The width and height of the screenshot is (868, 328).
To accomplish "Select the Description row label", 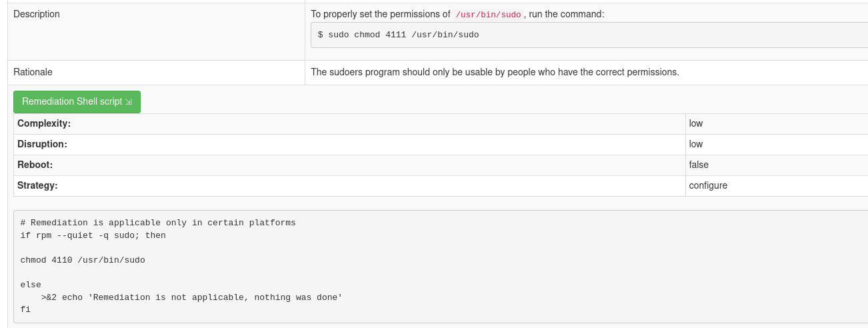I will (x=37, y=14).
